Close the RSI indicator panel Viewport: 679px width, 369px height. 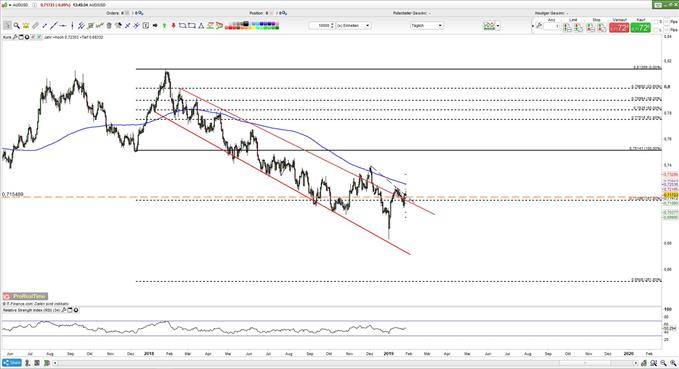click(76, 310)
